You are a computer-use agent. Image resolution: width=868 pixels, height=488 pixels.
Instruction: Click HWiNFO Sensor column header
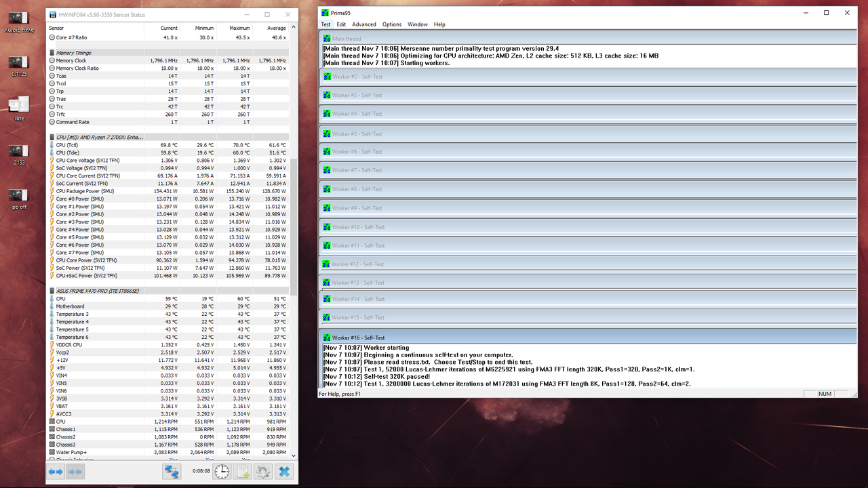[x=95, y=28]
